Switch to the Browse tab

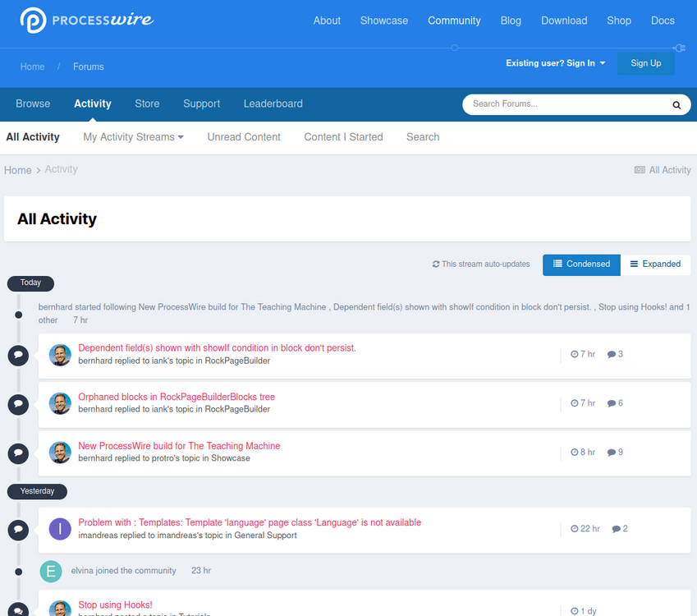point(33,104)
